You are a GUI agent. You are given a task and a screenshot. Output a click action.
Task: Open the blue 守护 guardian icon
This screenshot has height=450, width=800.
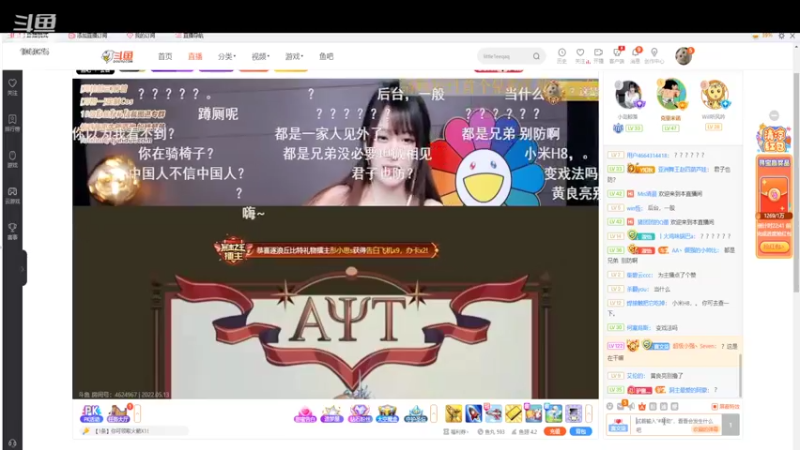click(415, 414)
